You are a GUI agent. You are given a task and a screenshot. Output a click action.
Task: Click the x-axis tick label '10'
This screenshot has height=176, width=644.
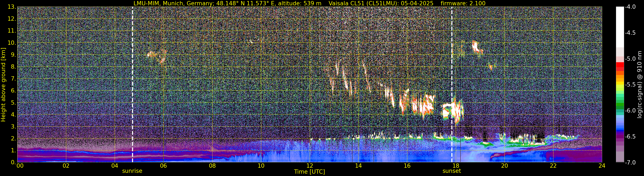click(x=261, y=166)
